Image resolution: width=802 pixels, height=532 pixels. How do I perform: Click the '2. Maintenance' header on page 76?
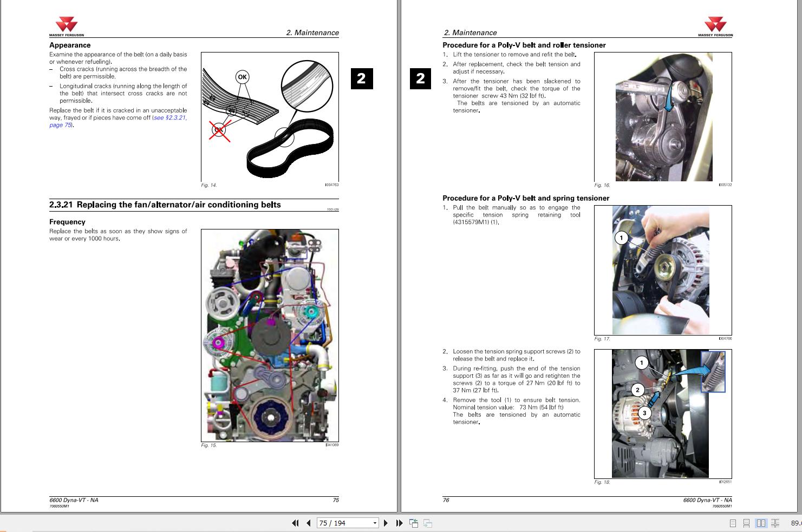click(x=470, y=32)
